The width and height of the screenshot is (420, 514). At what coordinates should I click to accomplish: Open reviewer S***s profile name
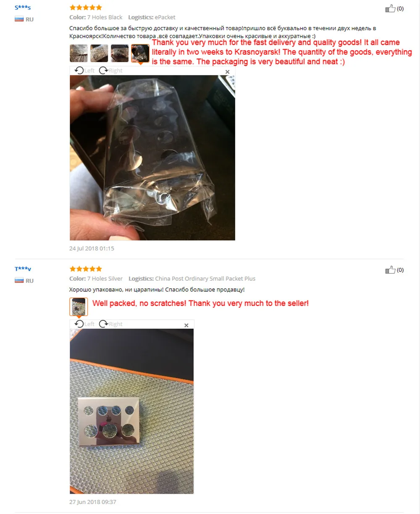click(23, 8)
